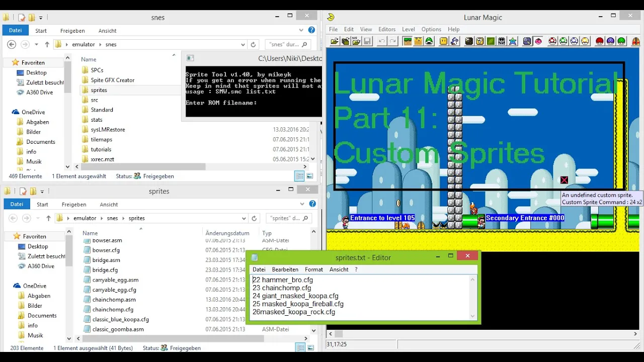Open Lunar Magic Editors menu

coord(387,29)
